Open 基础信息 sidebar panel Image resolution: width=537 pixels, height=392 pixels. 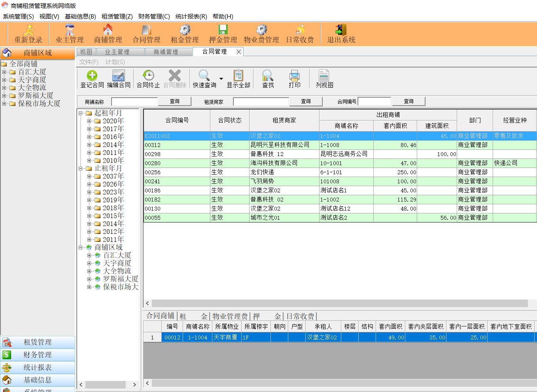[x=38, y=380]
